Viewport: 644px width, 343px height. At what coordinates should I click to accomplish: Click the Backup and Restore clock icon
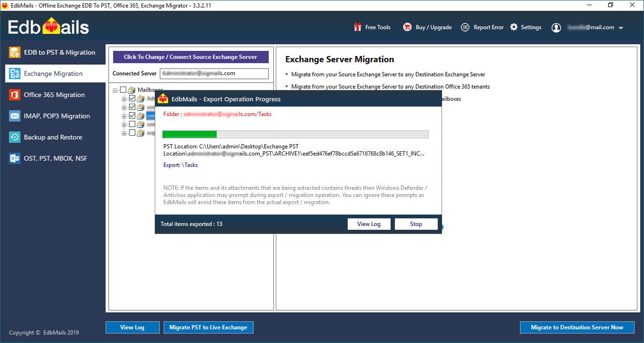coord(15,137)
